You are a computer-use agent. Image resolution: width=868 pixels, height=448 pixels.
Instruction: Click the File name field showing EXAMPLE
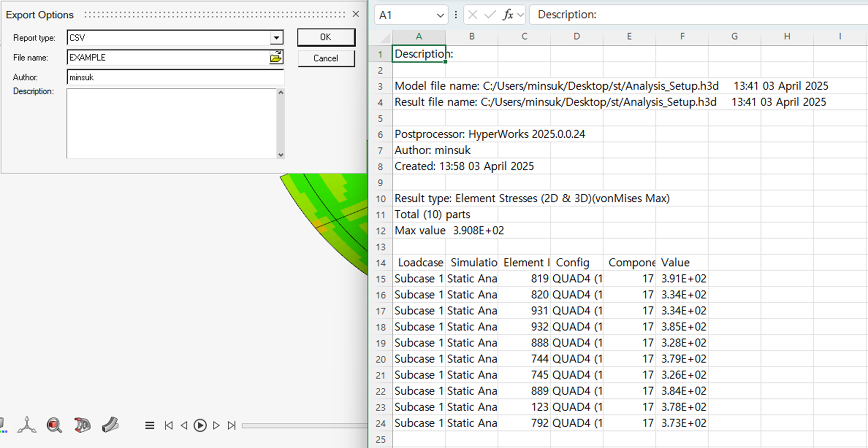point(168,57)
